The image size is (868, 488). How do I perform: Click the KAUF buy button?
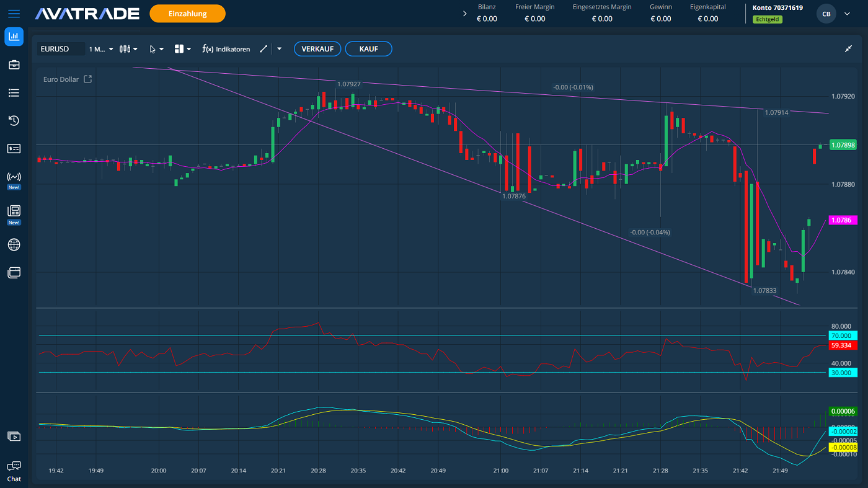pyautogui.click(x=368, y=49)
